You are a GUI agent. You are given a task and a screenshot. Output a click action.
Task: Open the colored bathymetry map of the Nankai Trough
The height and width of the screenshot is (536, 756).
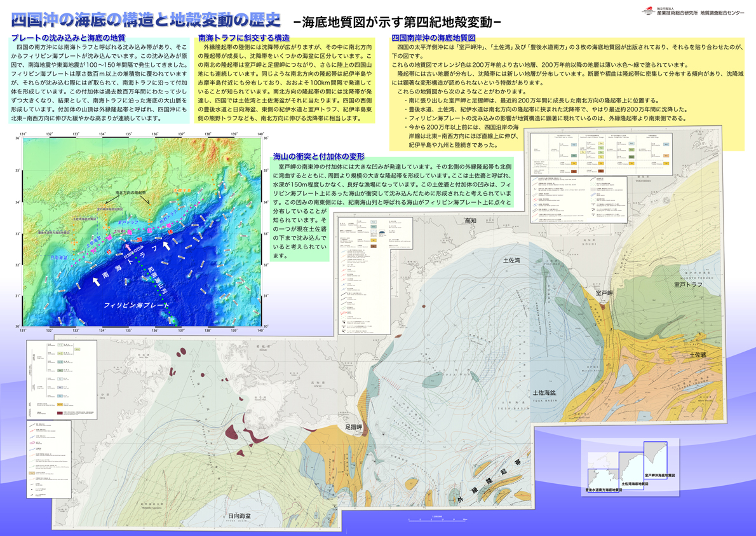point(142,232)
